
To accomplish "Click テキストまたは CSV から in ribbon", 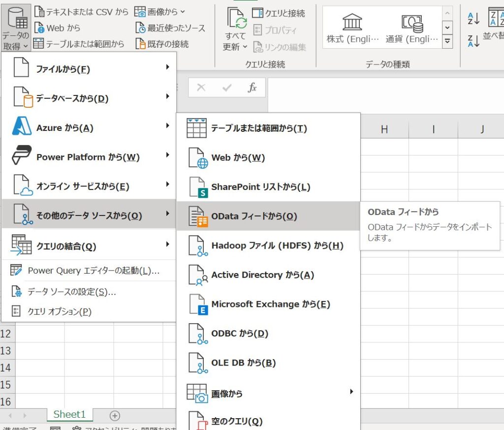I will coord(81,12).
